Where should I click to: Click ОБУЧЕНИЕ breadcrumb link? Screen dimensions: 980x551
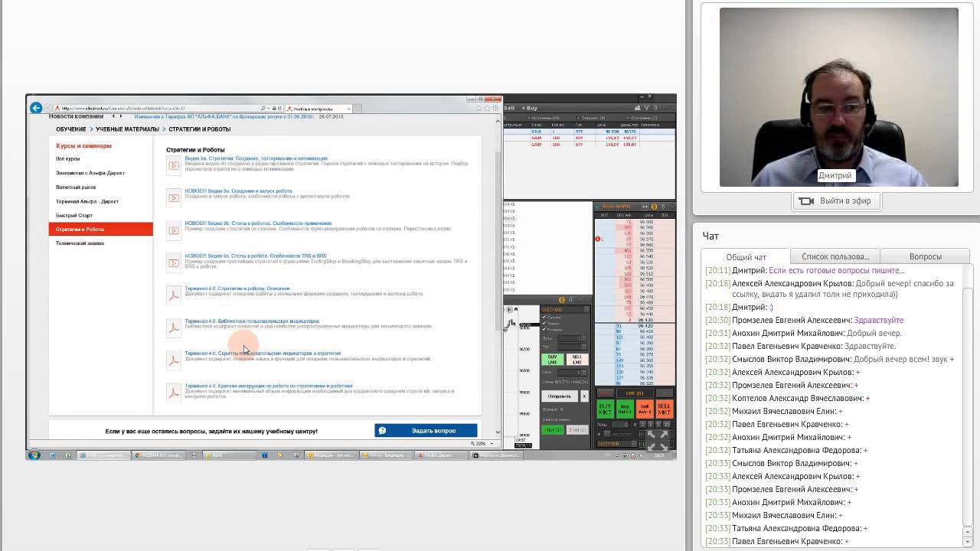(71, 129)
